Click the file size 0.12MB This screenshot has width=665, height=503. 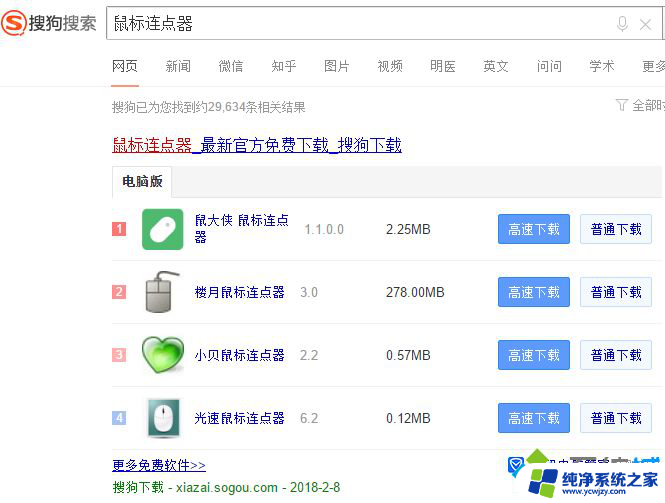408,418
